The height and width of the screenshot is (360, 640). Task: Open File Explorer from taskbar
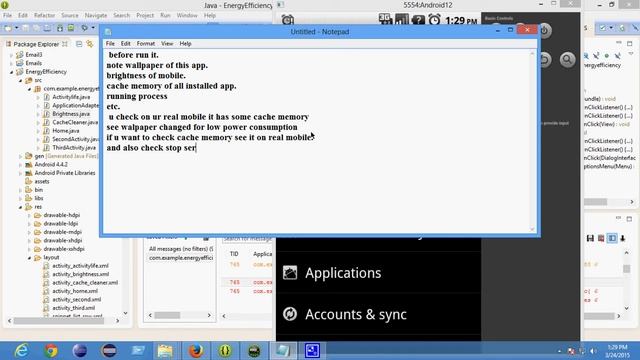pos(165,351)
